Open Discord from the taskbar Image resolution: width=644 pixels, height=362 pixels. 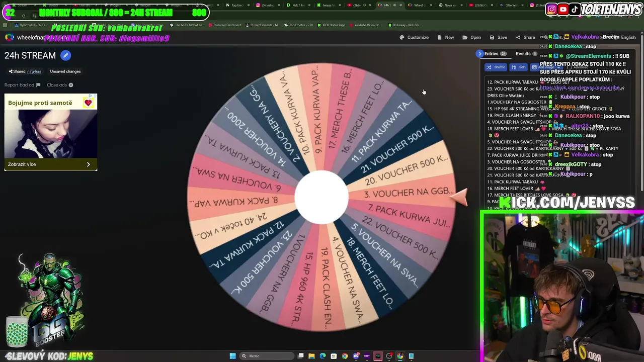tap(356, 356)
